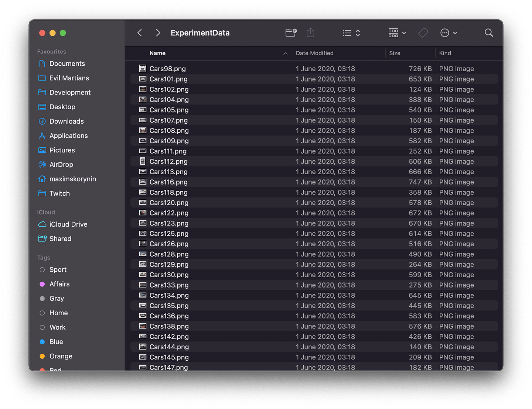The width and height of the screenshot is (532, 409).
Task: Click the new folder toolbar icon
Action: click(291, 33)
